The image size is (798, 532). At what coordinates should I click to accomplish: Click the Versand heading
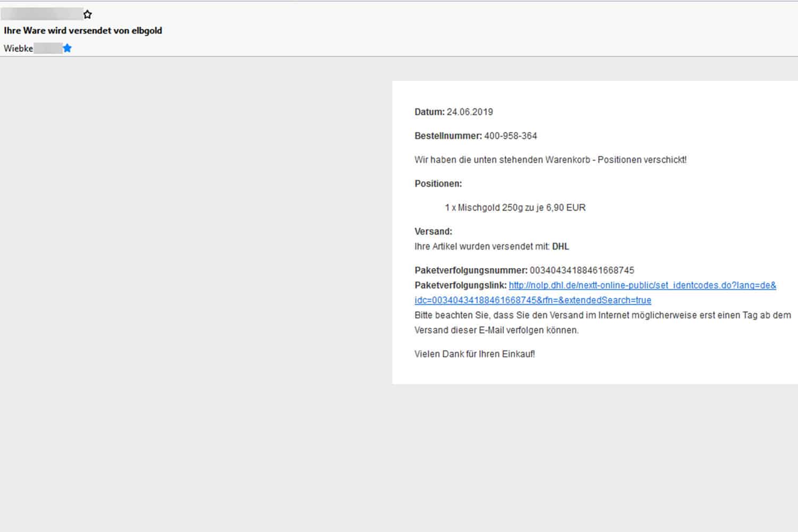tap(433, 231)
